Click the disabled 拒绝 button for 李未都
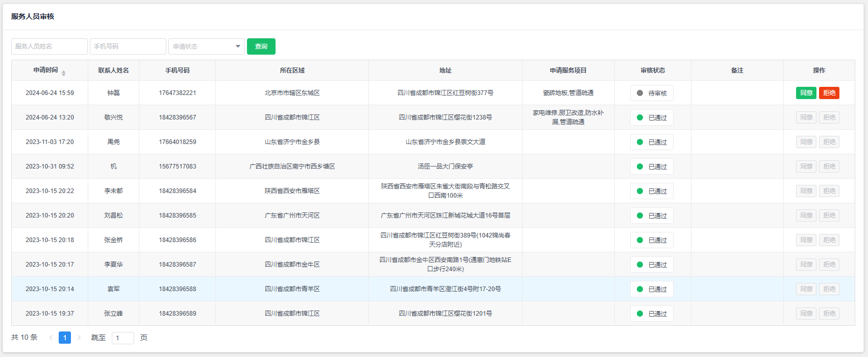The image size is (868, 357). (x=829, y=191)
